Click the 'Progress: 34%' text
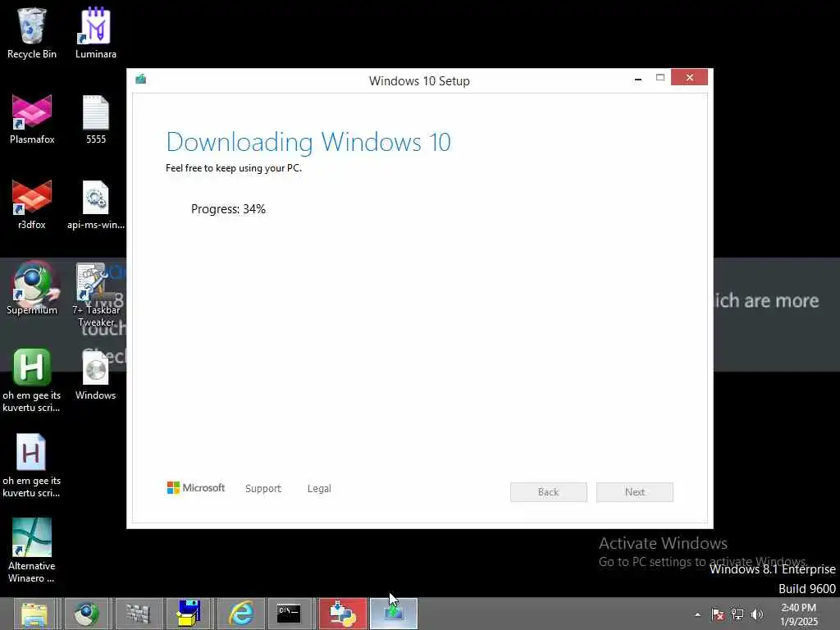Screen dimensions: 840x630 (x=228, y=209)
